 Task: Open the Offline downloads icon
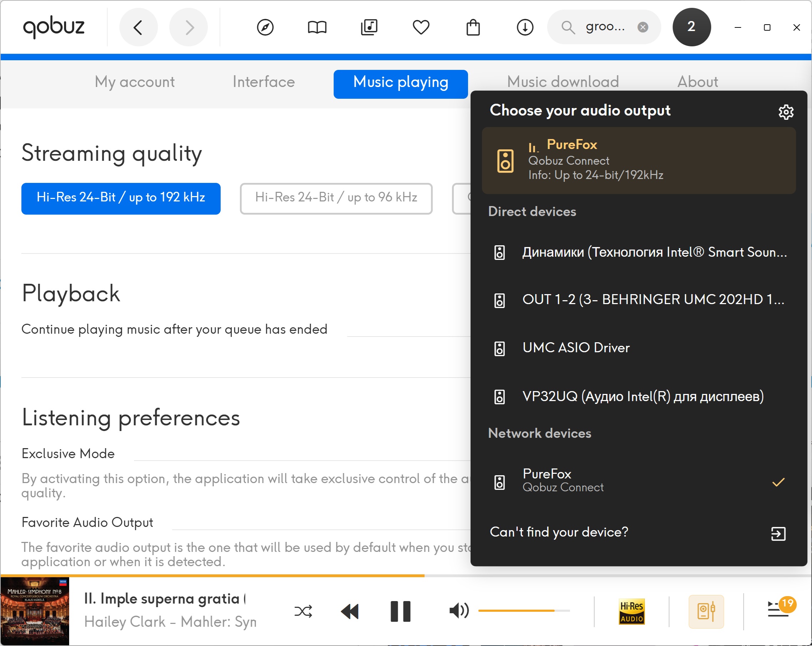click(x=525, y=27)
